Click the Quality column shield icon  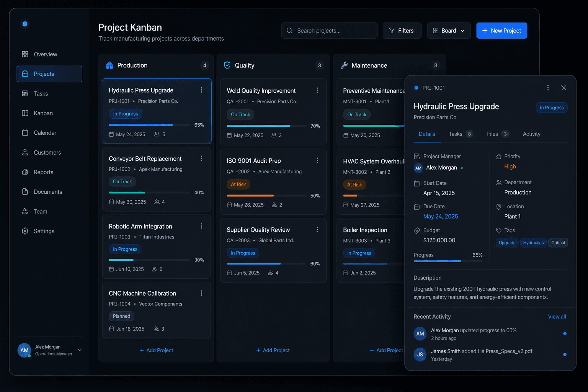pyautogui.click(x=227, y=65)
